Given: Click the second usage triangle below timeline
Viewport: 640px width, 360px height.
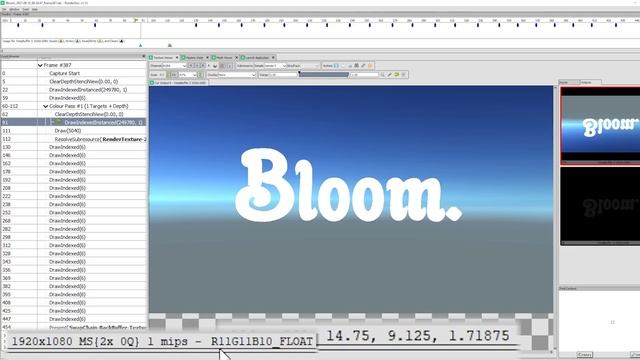Looking at the screenshot, I should pyautogui.click(x=170, y=45).
